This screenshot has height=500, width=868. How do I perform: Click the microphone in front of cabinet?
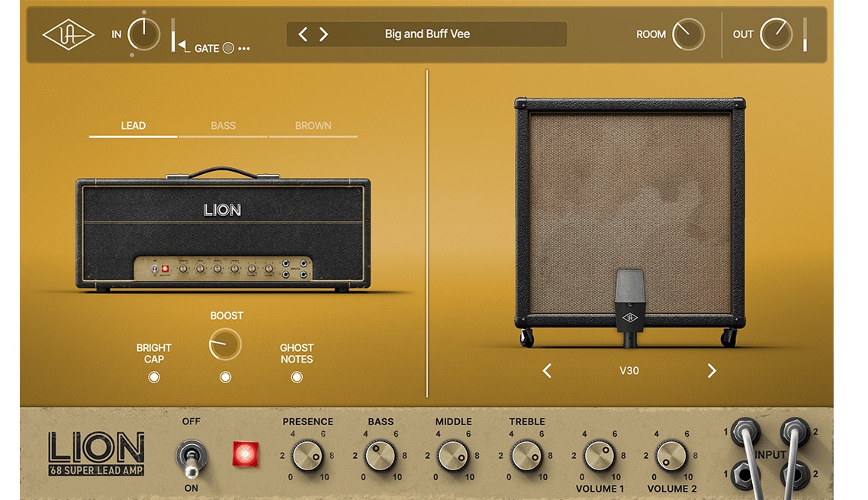[630, 308]
